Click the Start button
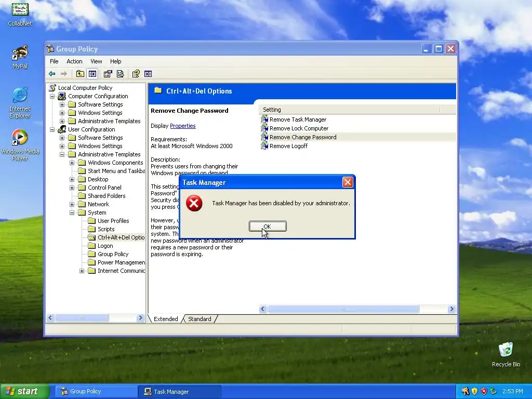532x399 pixels. 24,391
